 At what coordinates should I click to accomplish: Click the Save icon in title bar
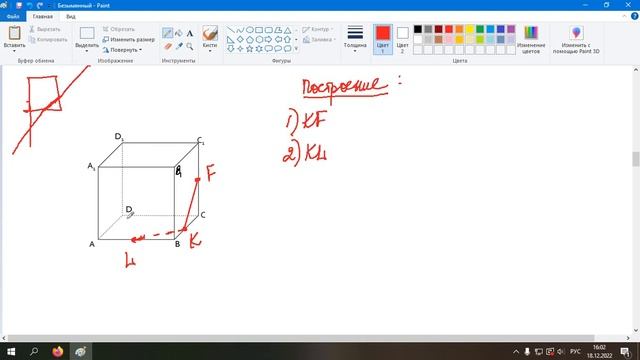pyautogui.click(x=19, y=5)
